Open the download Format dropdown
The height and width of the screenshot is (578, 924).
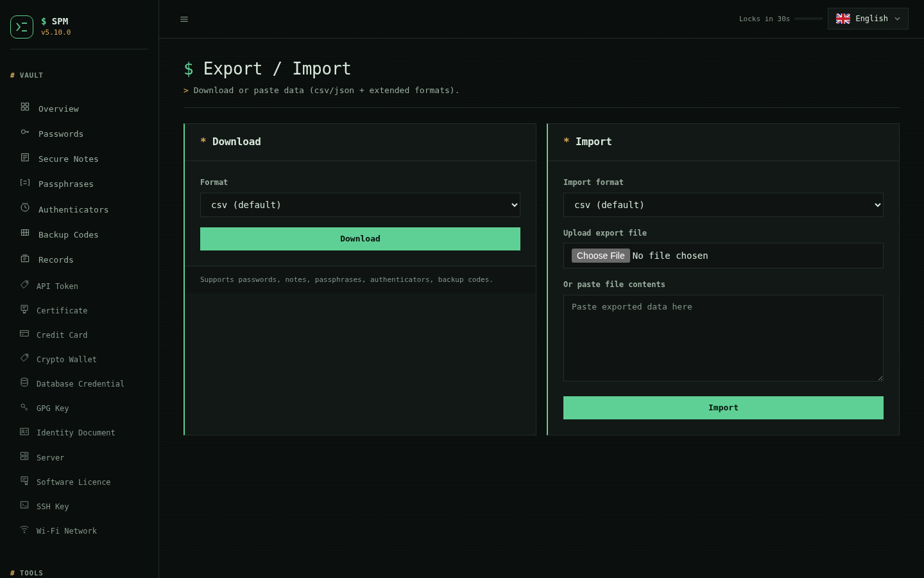point(360,205)
